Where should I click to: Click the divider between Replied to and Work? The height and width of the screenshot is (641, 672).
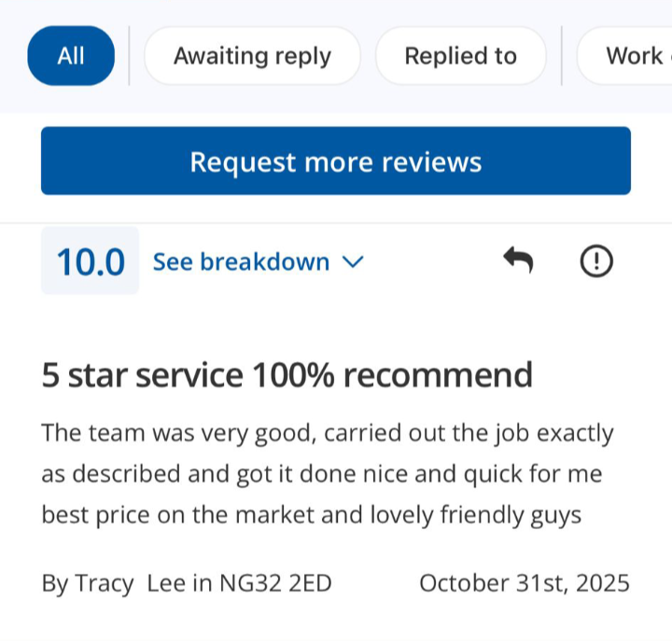point(561,56)
